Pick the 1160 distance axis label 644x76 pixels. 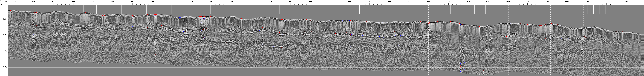click(x=606, y=2)
